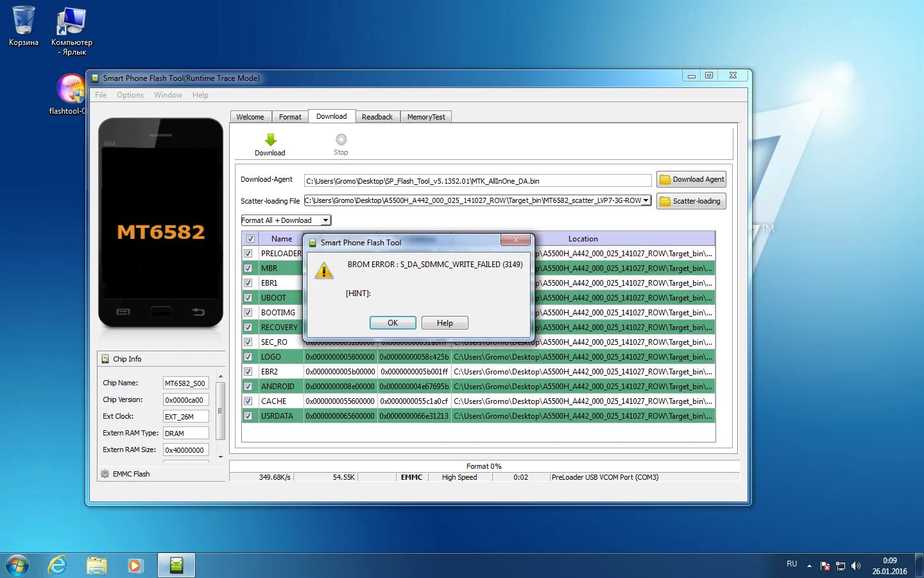The width and height of the screenshot is (924, 578).
Task: Uncheck the MBR row checkbox
Action: pos(248,268)
